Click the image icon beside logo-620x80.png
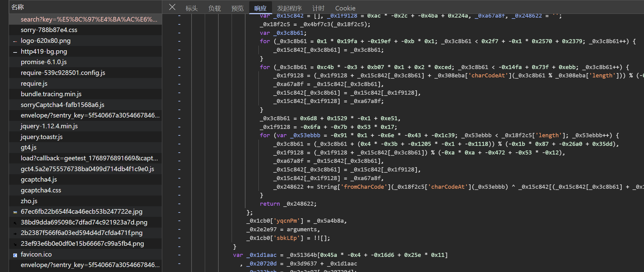644x272 pixels. pyautogui.click(x=15, y=41)
